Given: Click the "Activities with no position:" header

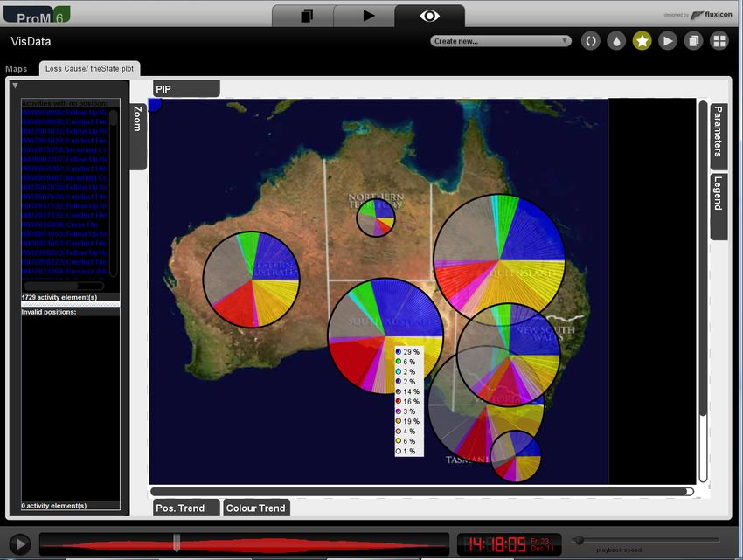Looking at the screenshot, I should [65, 103].
